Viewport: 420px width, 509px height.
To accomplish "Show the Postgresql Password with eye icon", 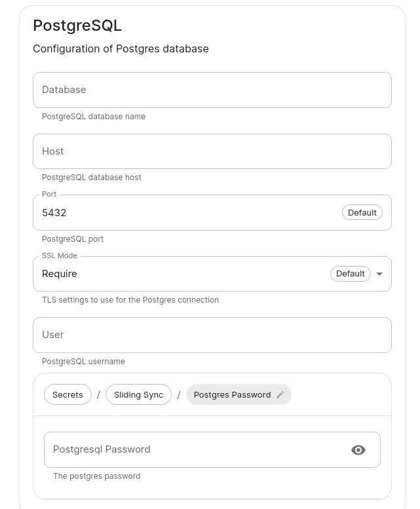I will tap(358, 450).
